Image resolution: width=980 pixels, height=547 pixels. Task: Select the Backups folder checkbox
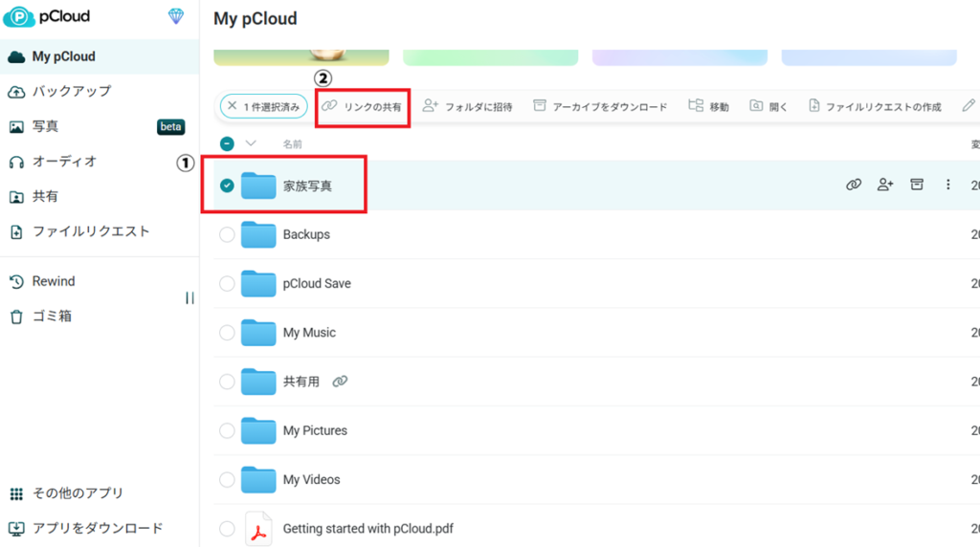(x=227, y=235)
